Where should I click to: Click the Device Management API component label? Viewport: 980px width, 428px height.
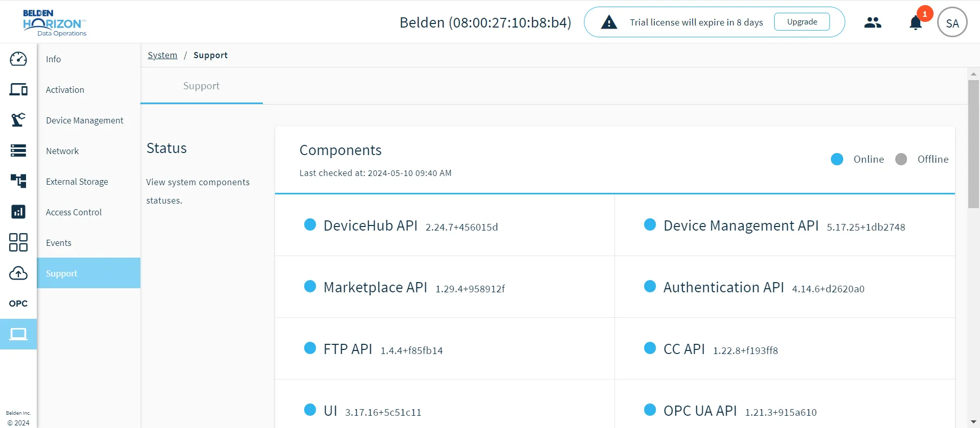tap(741, 225)
